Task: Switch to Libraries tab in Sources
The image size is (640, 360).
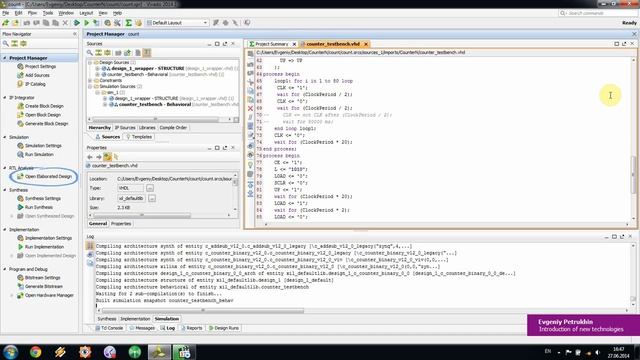Action: coord(147,128)
